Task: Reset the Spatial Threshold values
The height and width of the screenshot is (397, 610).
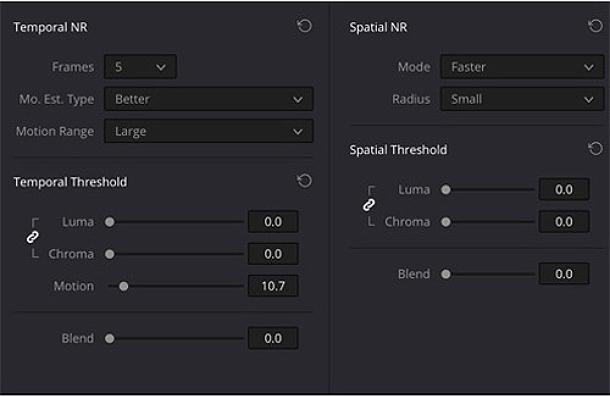Action: (595, 148)
